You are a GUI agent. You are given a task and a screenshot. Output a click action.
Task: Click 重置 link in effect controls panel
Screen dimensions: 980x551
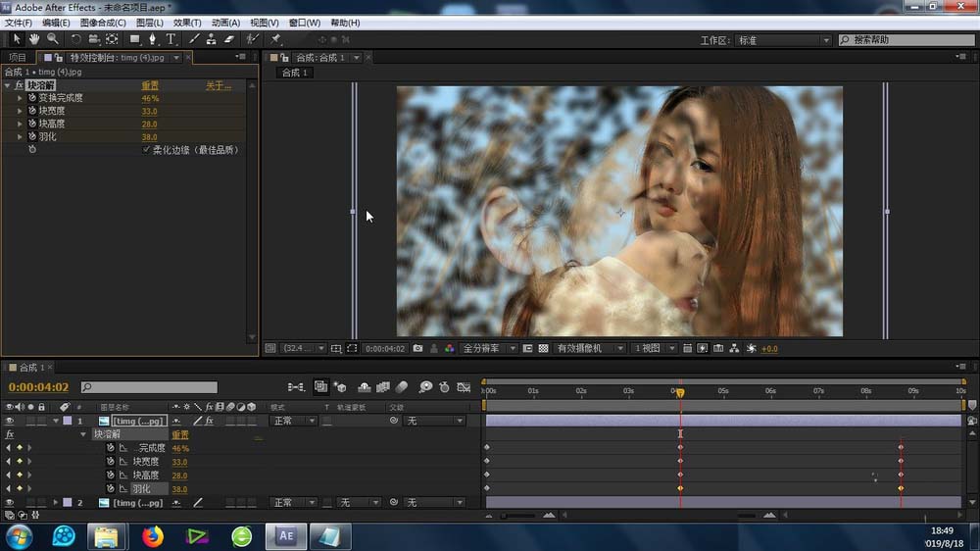(150, 86)
